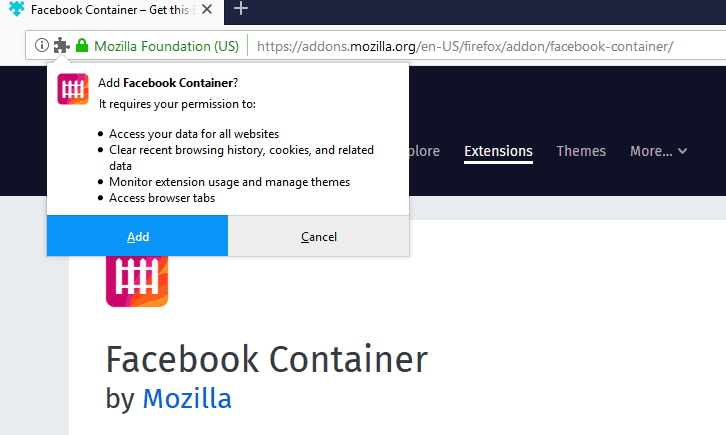726x435 pixels.
Task: Click 'It requires your permission to:' text
Action: (177, 104)
